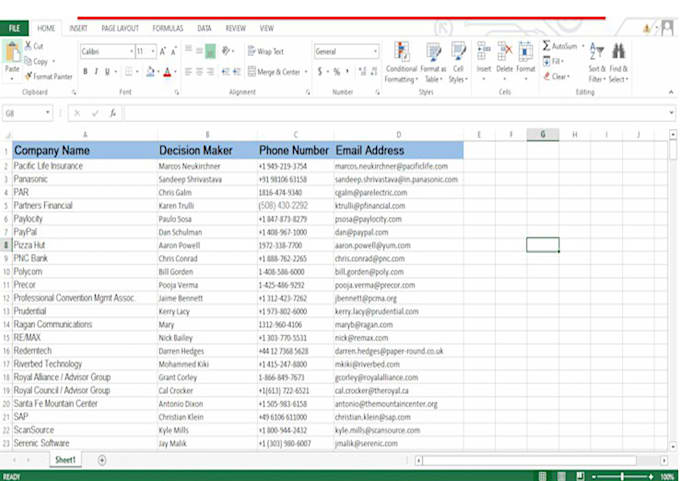Click the insert function fx icon
The height and width of the screenshot is (481, 680).
coord(113,113)
